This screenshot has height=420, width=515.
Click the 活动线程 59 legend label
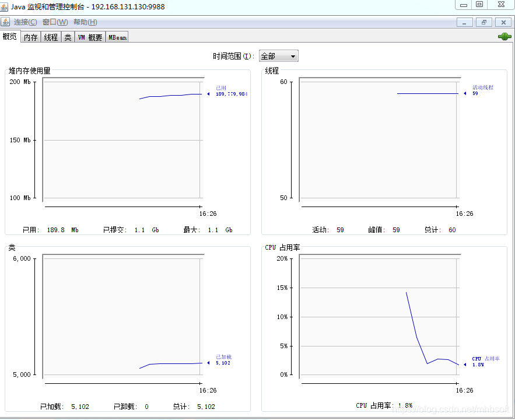pos(482,90)
